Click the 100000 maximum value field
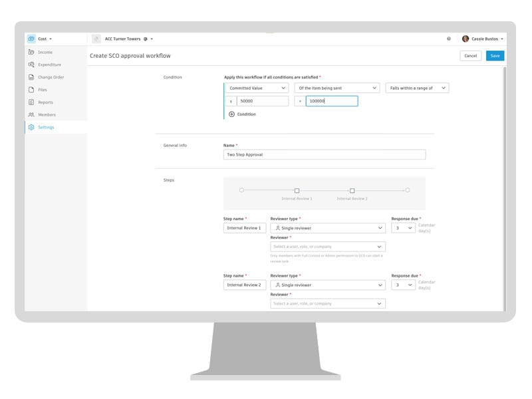532x399 pixels. click(332, 101)
